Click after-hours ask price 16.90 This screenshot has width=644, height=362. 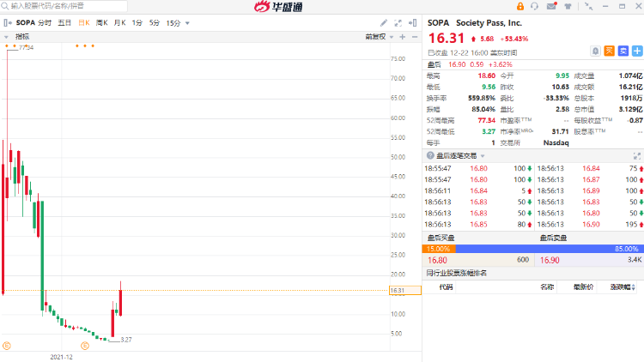(x=550, y=260)
